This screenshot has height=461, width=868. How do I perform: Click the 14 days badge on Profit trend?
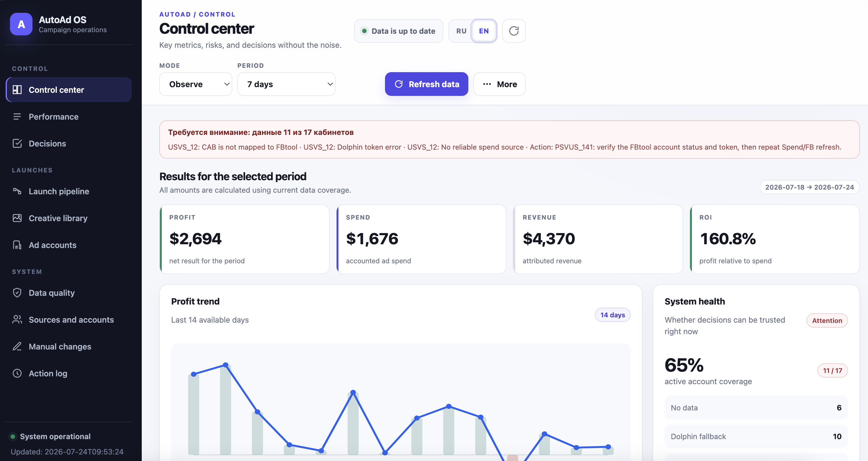(x=612, y=315)
